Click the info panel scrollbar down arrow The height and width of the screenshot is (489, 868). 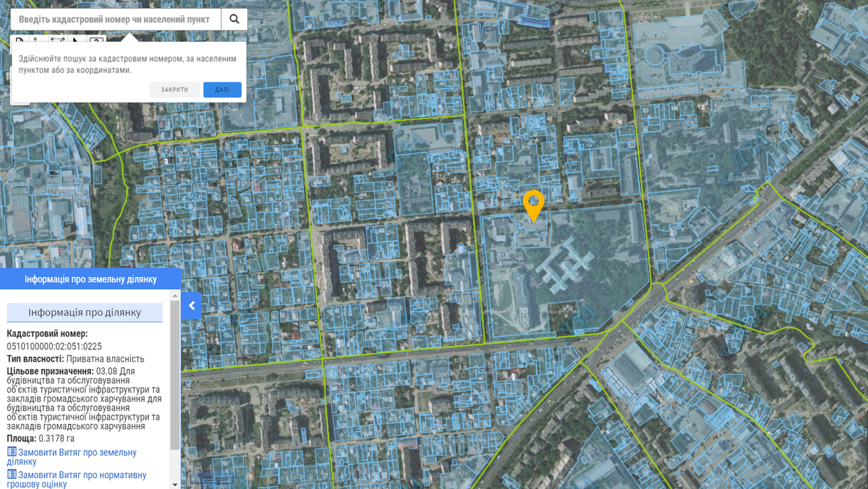click(x=175, y=484)
